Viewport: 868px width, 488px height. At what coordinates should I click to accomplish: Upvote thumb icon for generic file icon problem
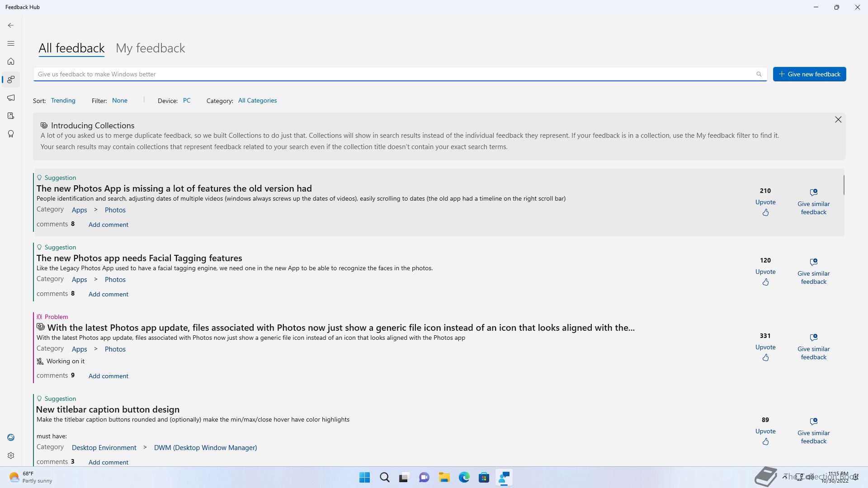coord(765,357)
